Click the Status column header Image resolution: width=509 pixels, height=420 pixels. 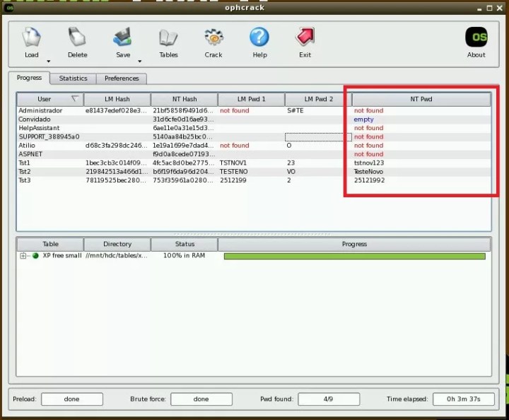tap(185, 244)
